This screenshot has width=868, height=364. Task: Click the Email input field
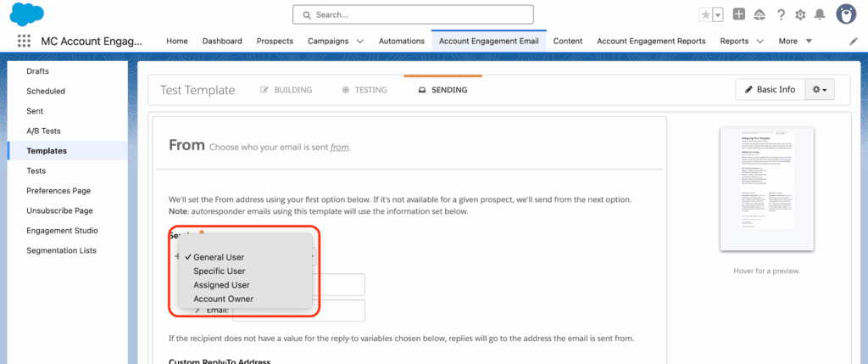pos(299,311)
